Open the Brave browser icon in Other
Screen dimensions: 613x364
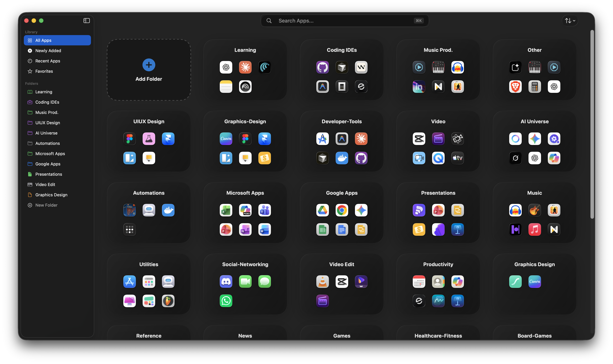coord(515,87)
